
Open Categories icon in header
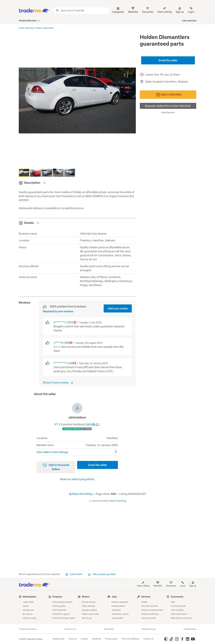[118, 9]
